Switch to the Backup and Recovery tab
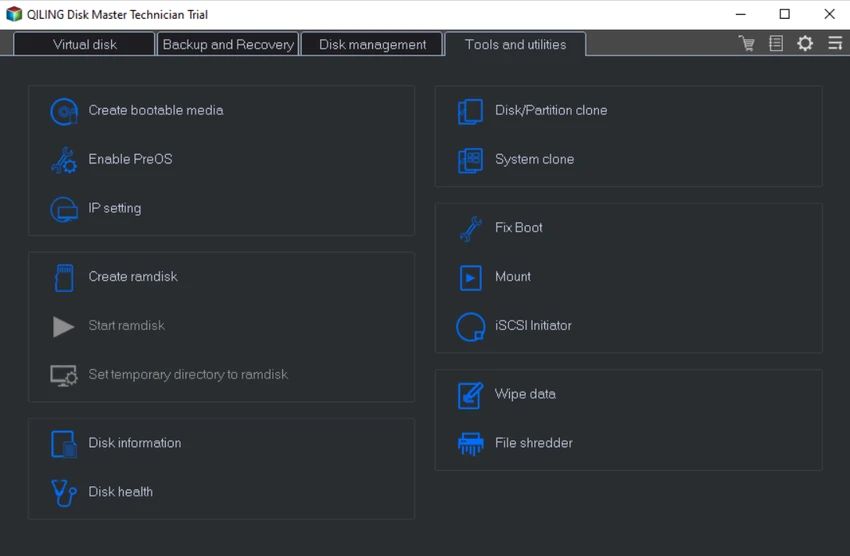Viewport: 850px width, 556px height. 228,44
